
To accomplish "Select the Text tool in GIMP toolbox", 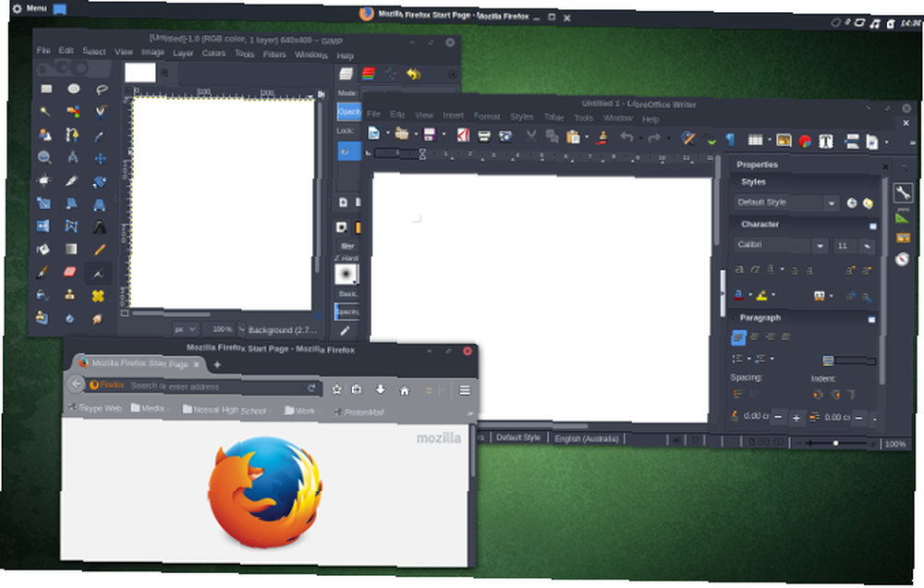I will [99, 227].
